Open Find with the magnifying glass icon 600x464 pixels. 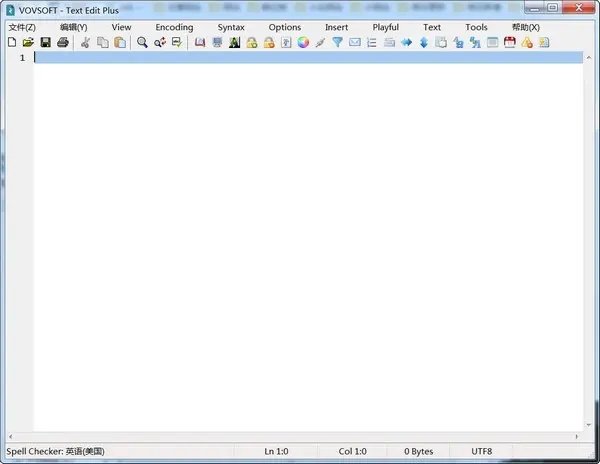[143, 43]
